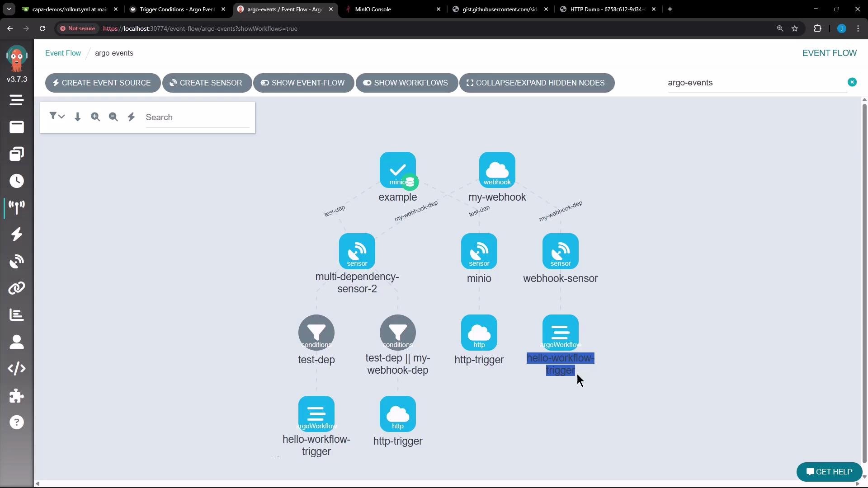Open Cron Workflows clock icon
The image size is (868, 488).
point(17,181)
